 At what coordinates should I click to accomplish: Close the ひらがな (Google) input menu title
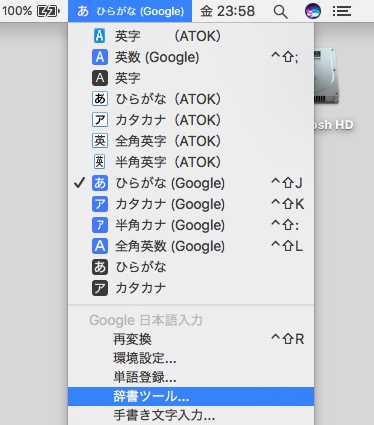click(130, 11)
